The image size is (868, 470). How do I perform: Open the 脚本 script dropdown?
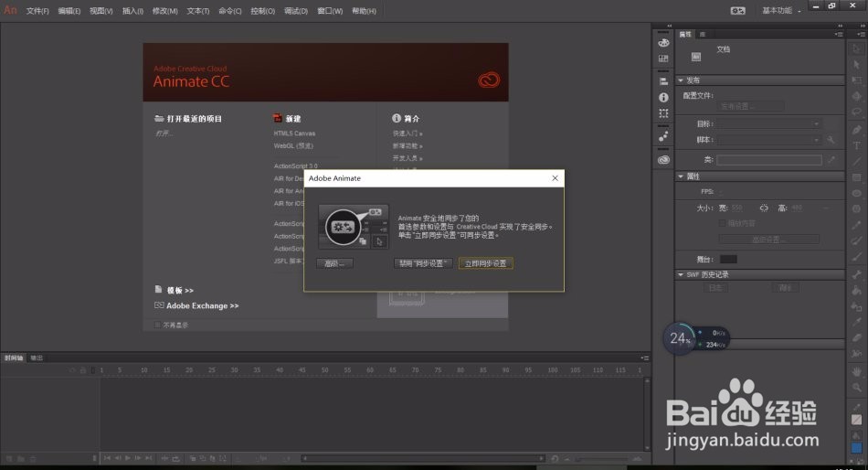point(769,140)
